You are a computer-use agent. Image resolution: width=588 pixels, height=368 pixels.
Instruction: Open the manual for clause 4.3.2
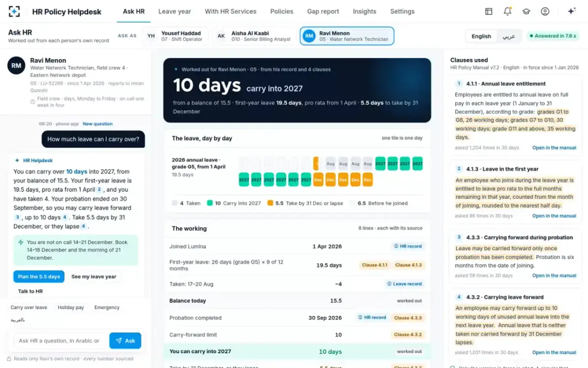[554, 352]
